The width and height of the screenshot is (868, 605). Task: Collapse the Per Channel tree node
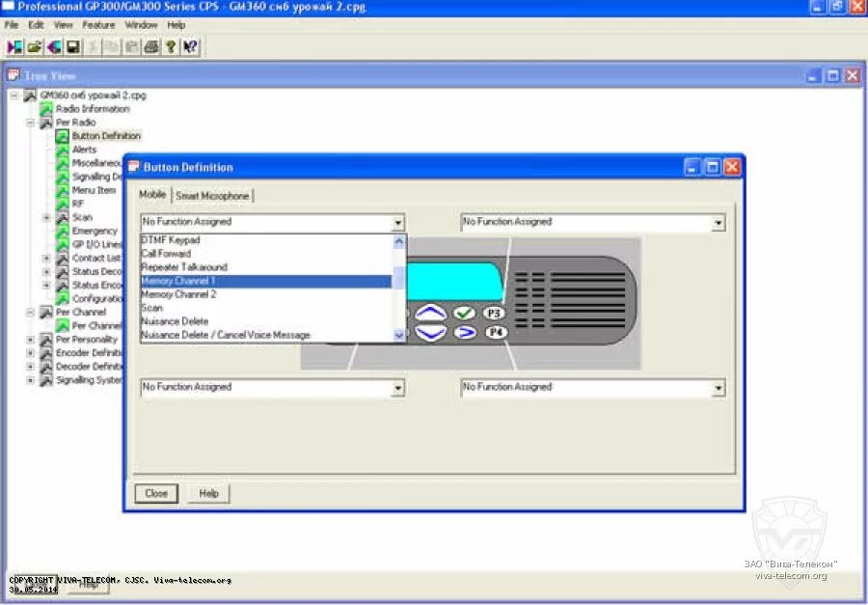click(31, 313)
